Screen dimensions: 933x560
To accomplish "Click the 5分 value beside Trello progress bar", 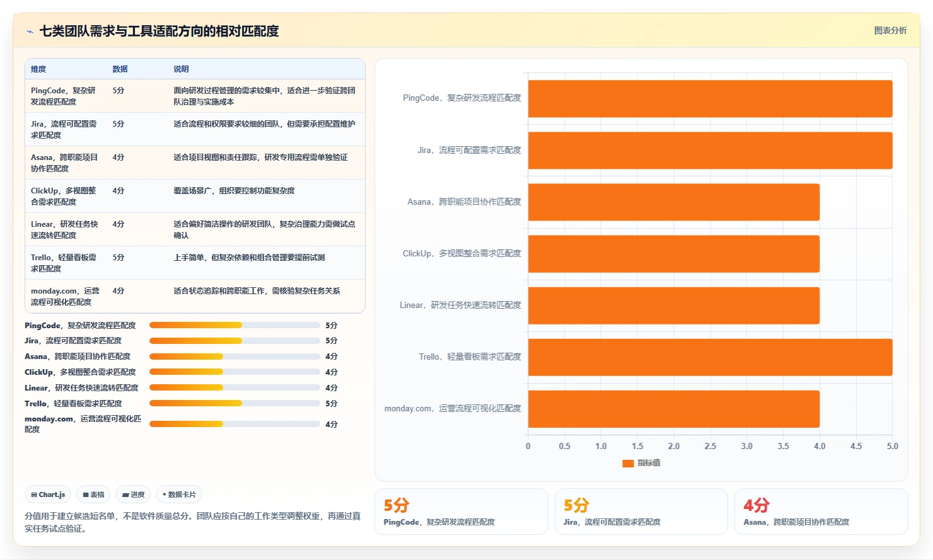I will 332,404.
